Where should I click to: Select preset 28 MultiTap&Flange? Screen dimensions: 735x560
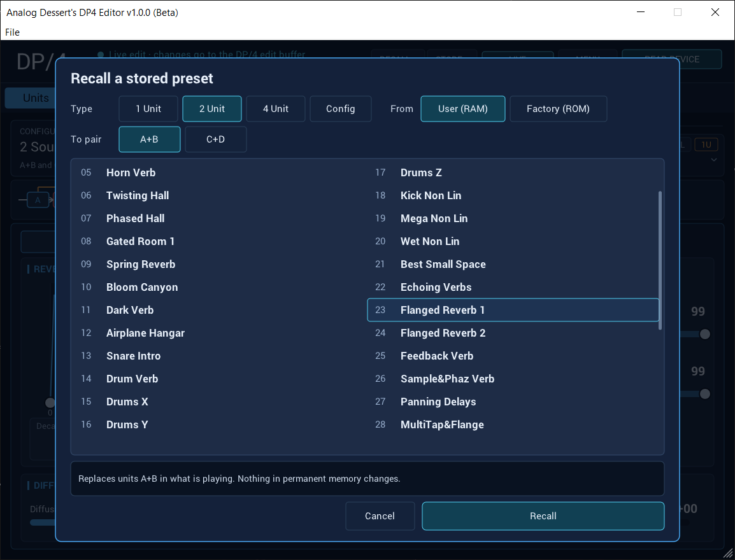[x=513, y=424]
